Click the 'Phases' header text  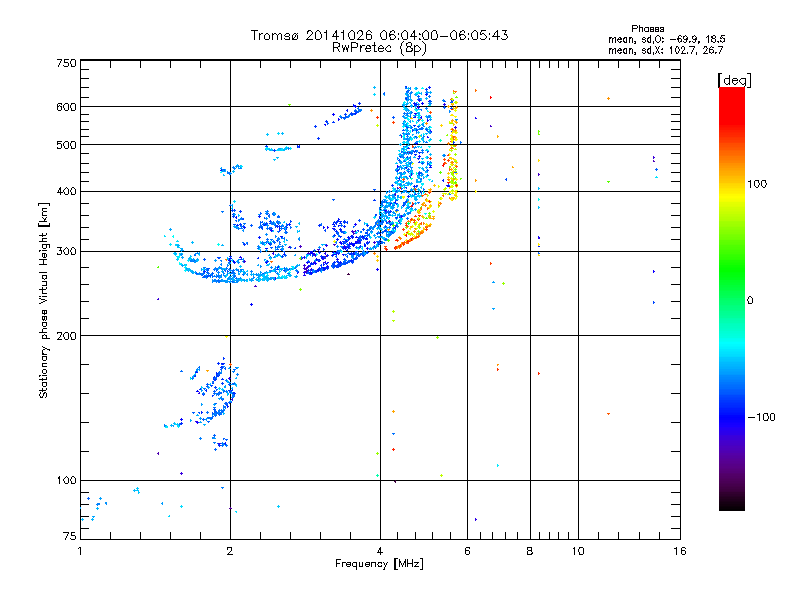pyautogui.click(x=647, y=29)
